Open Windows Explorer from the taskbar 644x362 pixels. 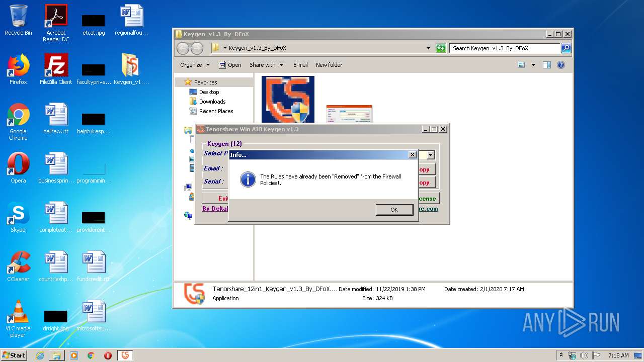pos(57,355)
